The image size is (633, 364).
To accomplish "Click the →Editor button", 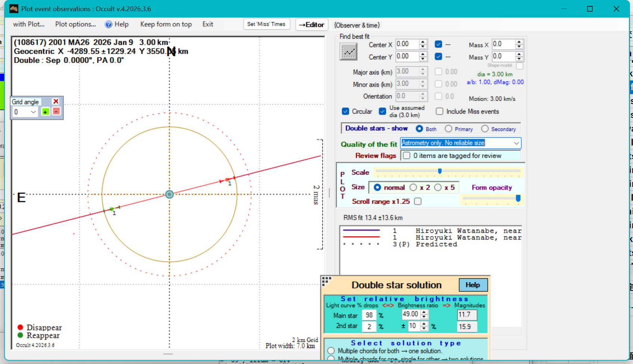I will [x=312, y=25].
